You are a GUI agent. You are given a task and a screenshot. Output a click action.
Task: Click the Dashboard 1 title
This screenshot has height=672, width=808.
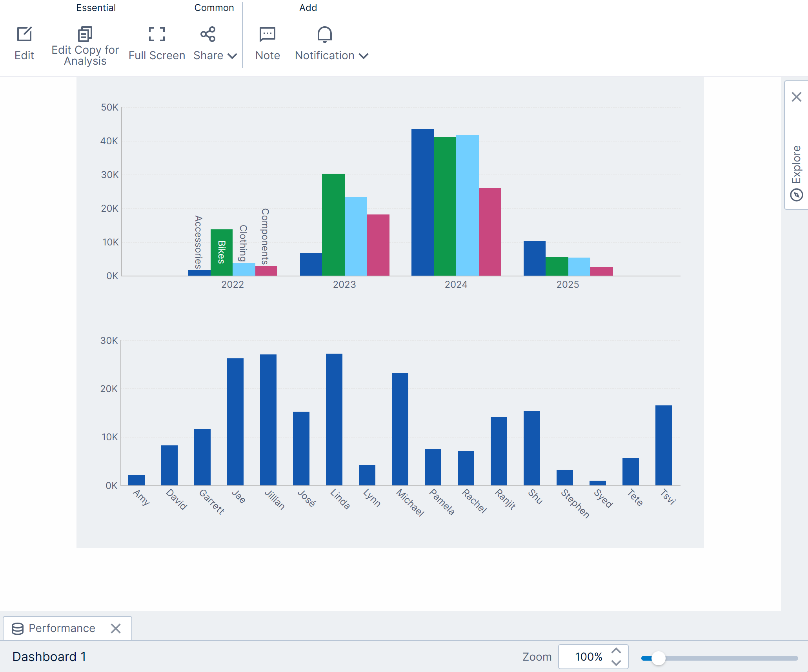(49, 657)
